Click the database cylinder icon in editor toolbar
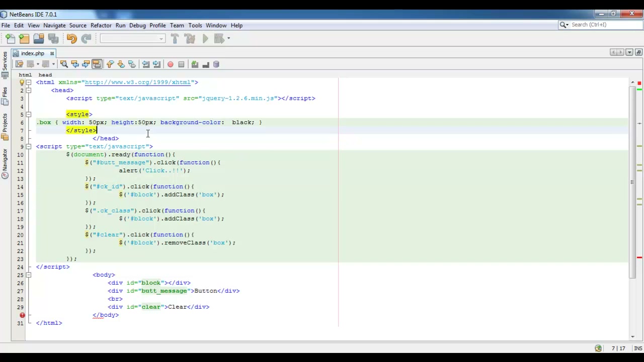Screen dimensions: 644x362 pyautogui.click(x=216, y=64)
